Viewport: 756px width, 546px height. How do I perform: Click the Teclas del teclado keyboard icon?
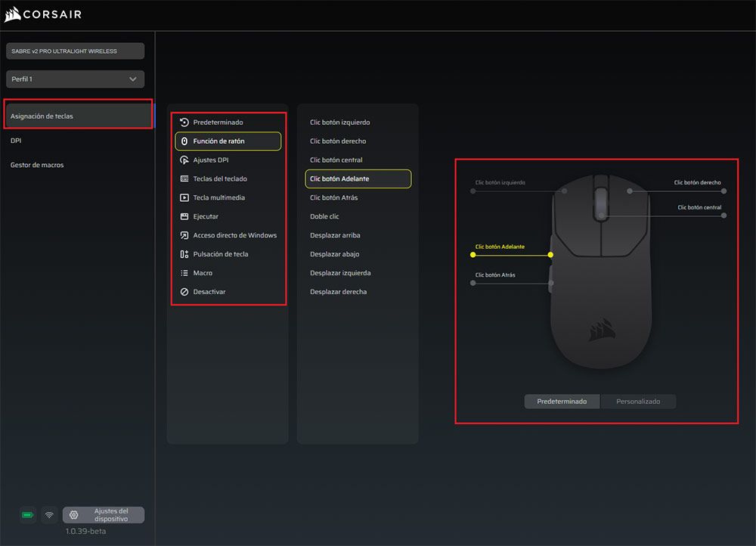(x=184, y=179)
